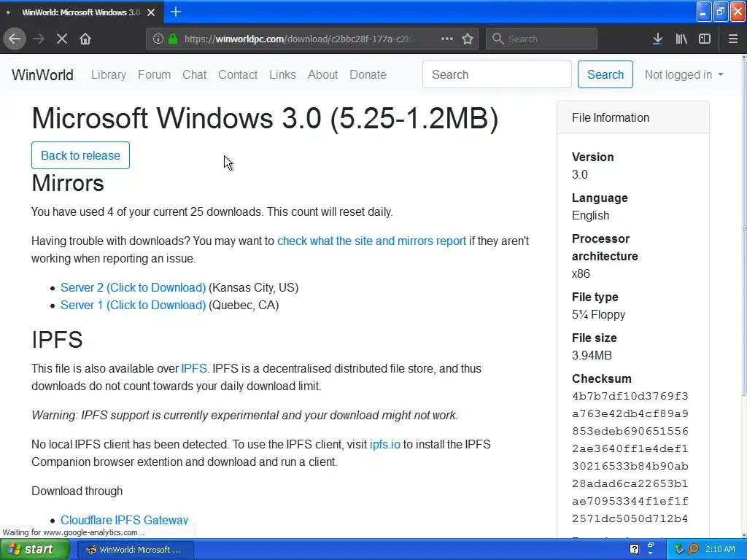Screen dimensions: 747x560
Task: Bookmark this page with the star icon
Action: click(x=468, y=39)
